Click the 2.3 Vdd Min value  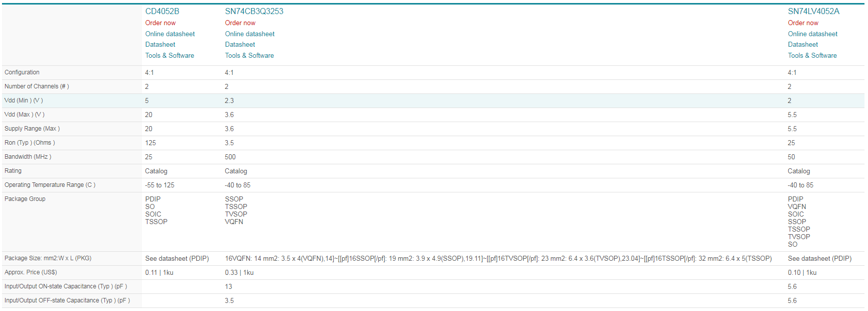click(229, 100)
